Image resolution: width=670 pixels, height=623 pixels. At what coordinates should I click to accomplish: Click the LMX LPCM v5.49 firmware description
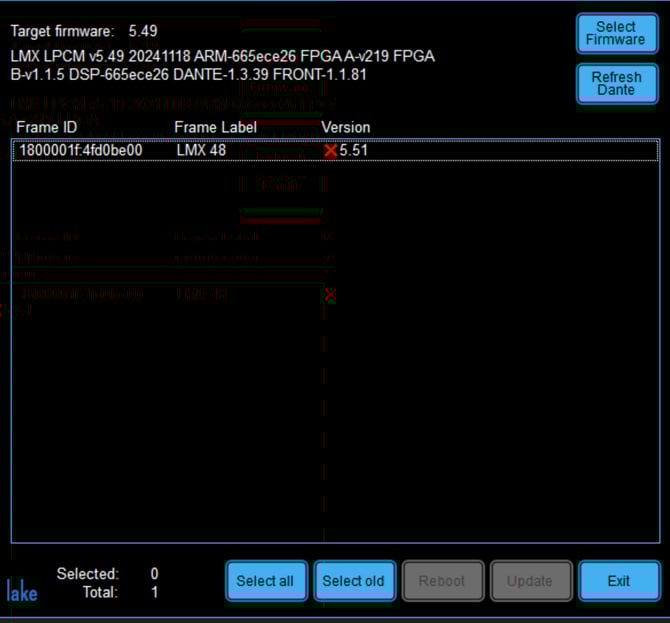coord(223,65)
